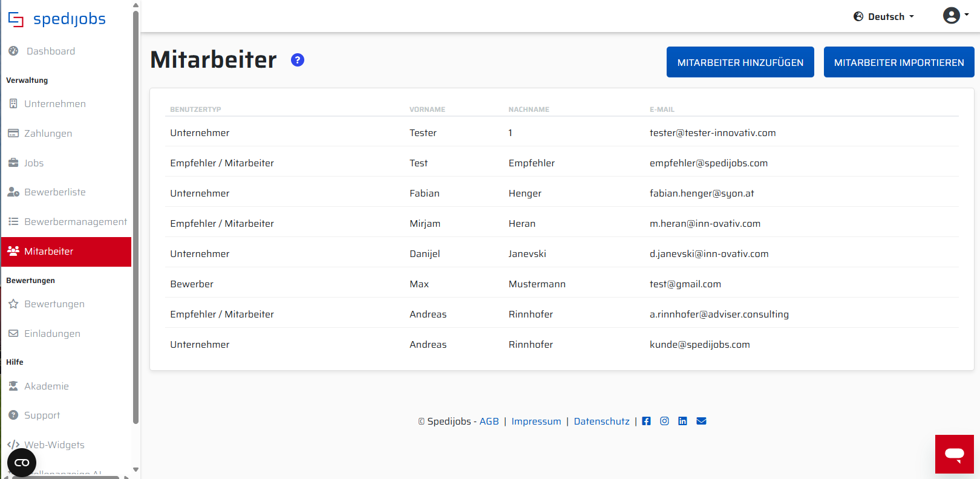The height and width of the screenshot is (479, 980).
Task: Open the Instagram icon in footer
Action: point(664,421)
